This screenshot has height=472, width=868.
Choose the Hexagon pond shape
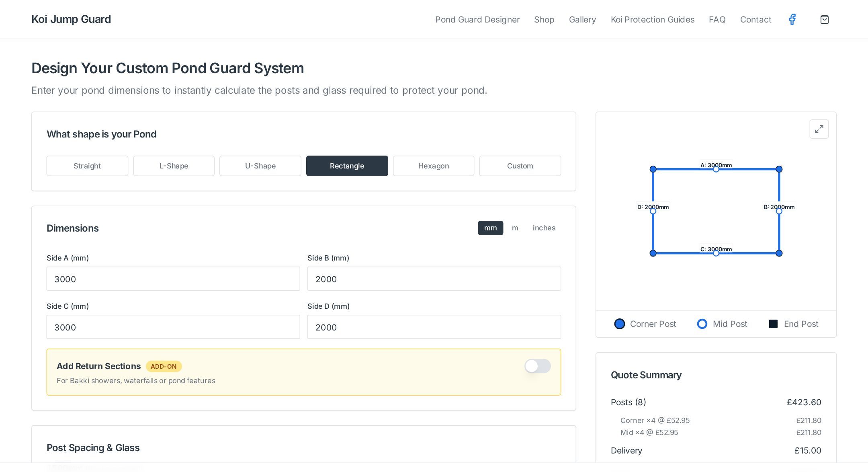pos(434,166)
